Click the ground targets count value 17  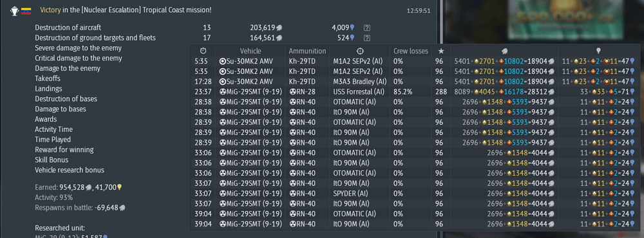pos(207,38)
